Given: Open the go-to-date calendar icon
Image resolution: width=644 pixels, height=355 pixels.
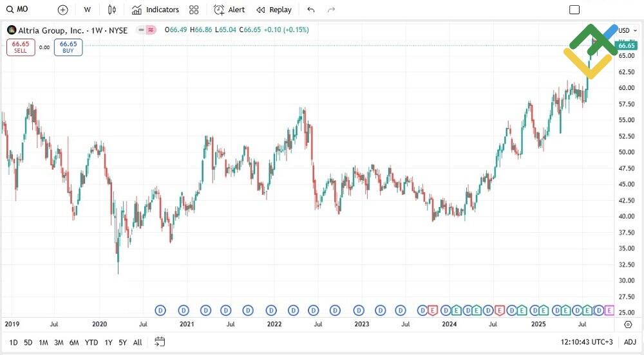Looking at the screenshot, I should 160,341.
